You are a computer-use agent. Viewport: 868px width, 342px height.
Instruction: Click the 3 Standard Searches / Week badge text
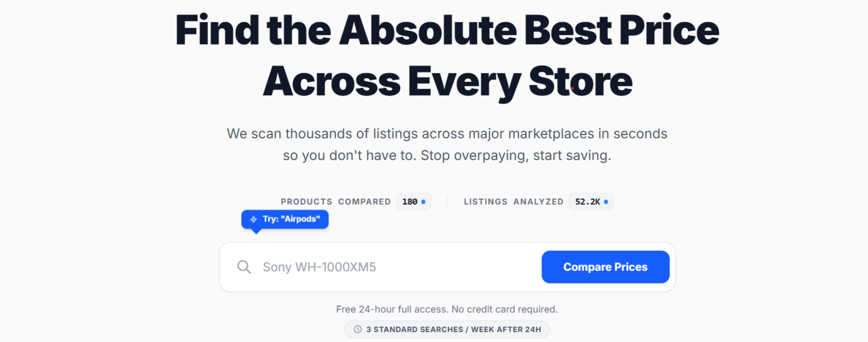[x=453, y=330]
